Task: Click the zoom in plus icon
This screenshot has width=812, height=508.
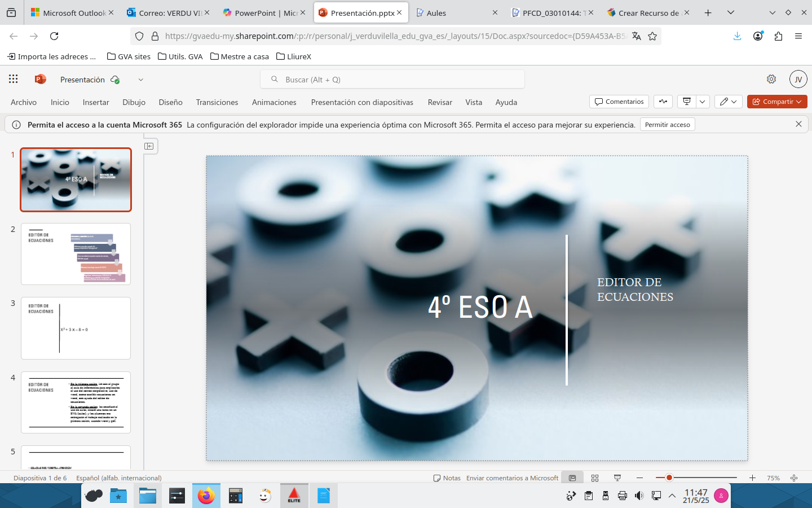Action: pyautogui.click(x=752, y=478)
